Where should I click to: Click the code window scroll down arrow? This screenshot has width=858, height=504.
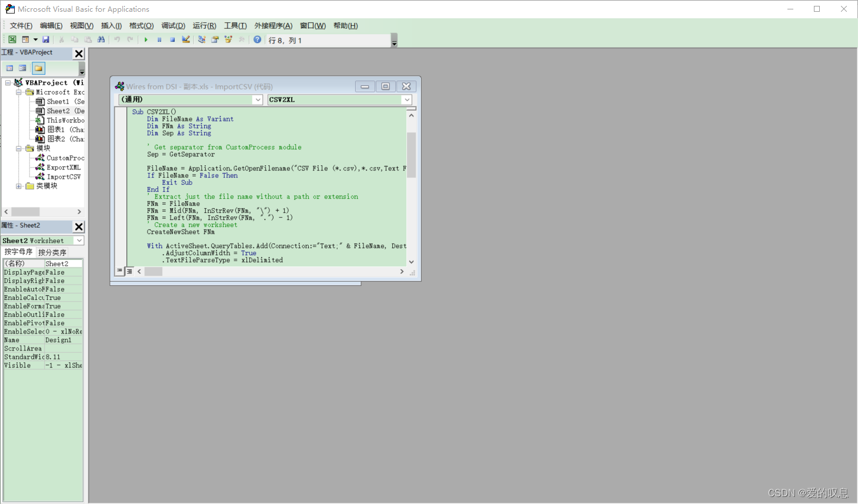coord(411,262)
